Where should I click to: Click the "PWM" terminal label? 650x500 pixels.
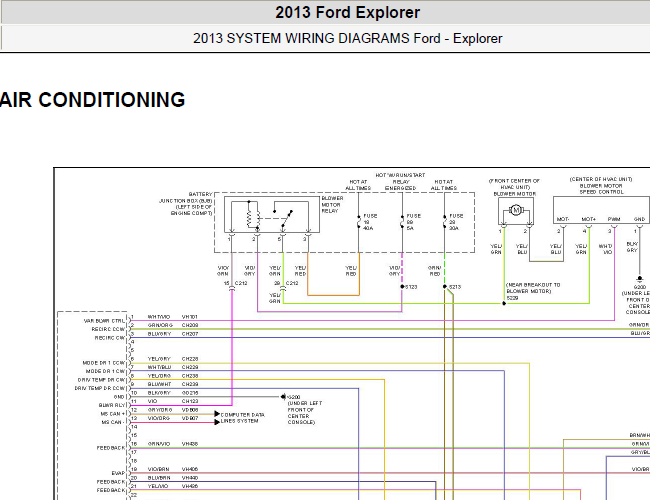[x=614, y=219]
